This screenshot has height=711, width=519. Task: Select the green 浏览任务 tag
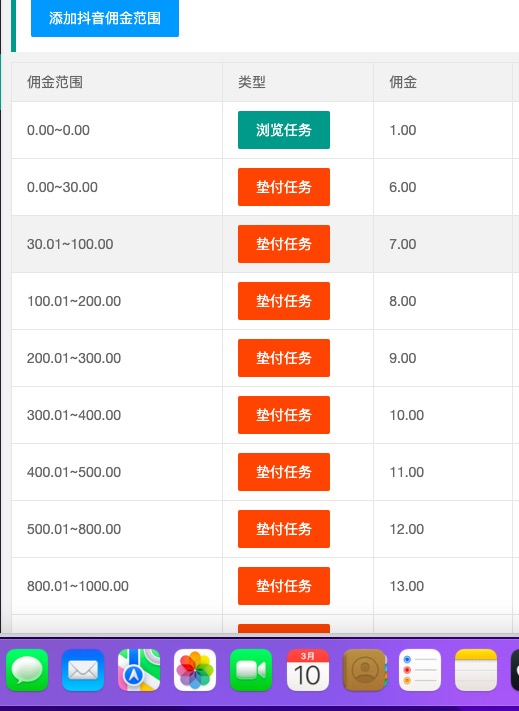(284, 130)
